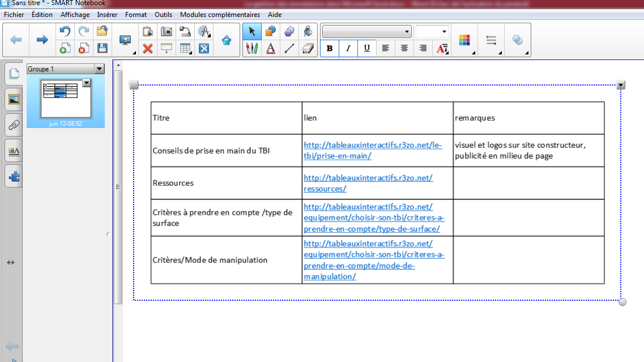Open the Insérer menu
Image resolution: width=644 pixels, height=362 pixels.
coord(107,15)
